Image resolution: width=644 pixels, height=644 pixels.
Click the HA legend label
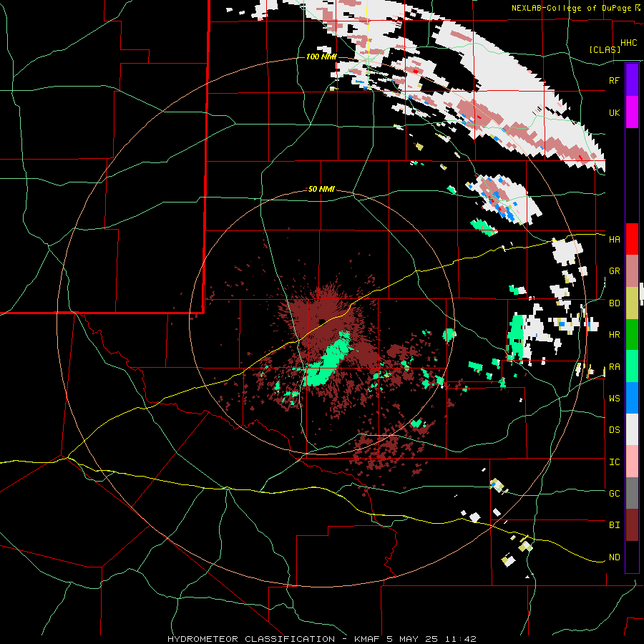point(614,239)
